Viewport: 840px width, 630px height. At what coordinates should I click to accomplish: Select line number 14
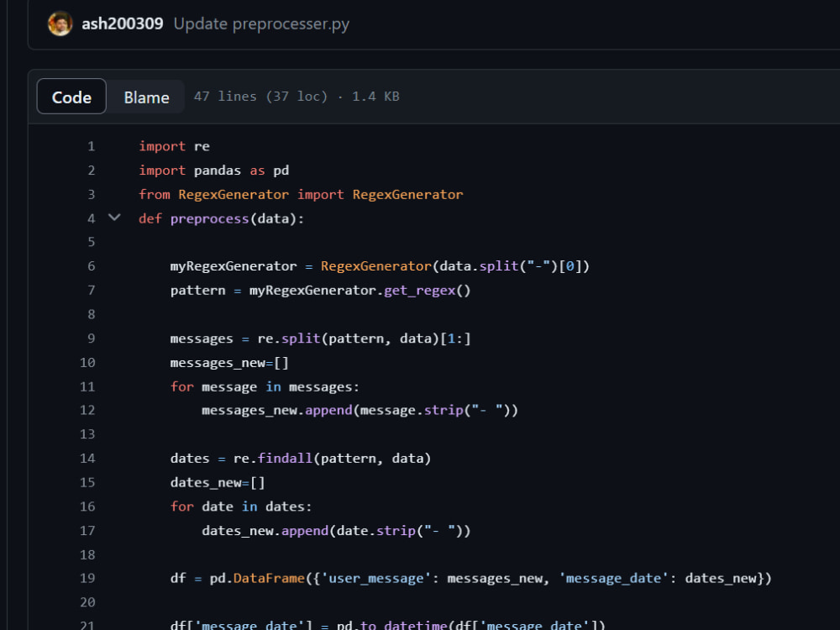coord(87,459)
